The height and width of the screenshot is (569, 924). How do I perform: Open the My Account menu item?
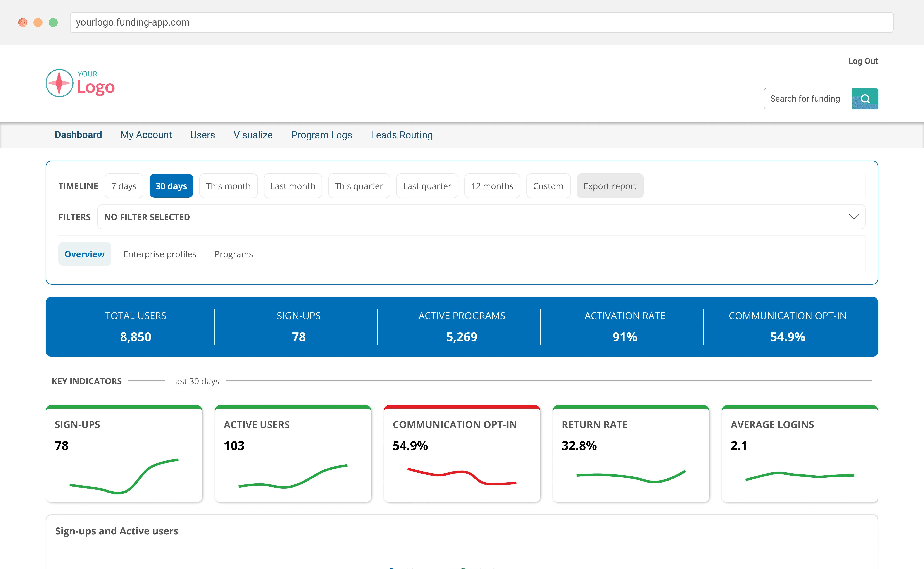146,135
